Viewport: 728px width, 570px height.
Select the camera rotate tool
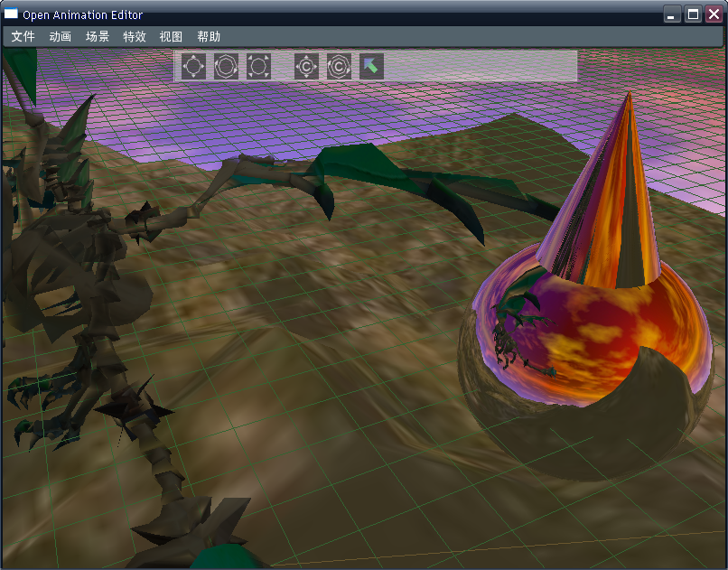(339, 66)
